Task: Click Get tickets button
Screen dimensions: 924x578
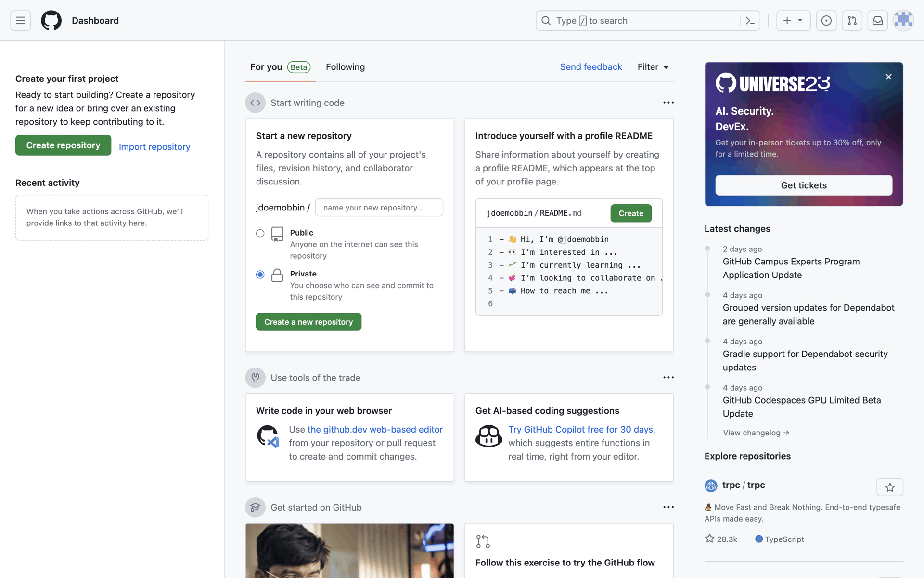Action: [804, 185]
